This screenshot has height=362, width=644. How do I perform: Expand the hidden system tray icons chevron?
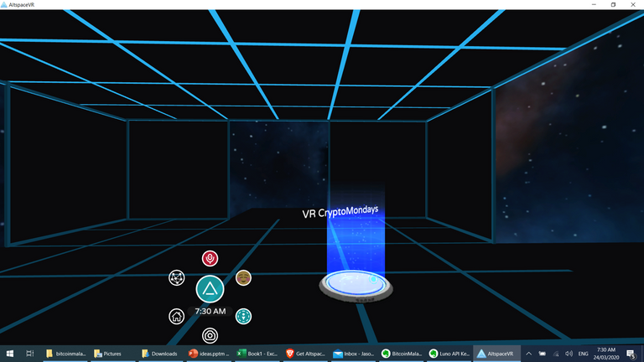[528, 354]
